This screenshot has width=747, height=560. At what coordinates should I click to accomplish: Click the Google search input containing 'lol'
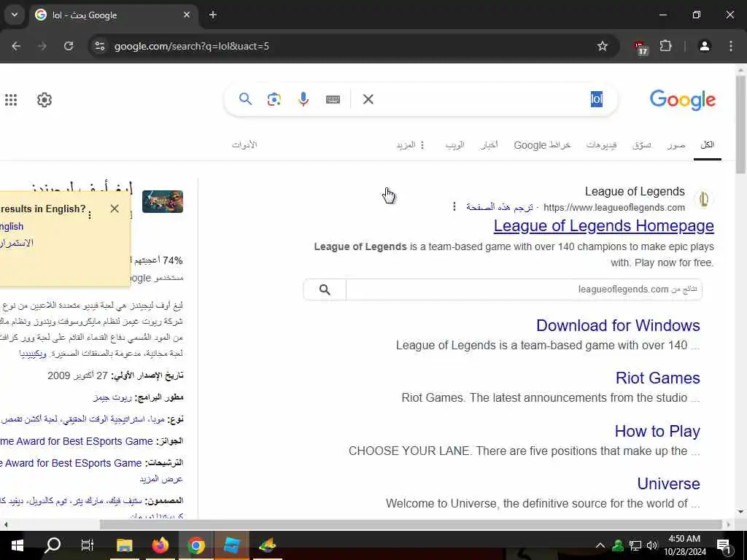(x=491, y=99)
